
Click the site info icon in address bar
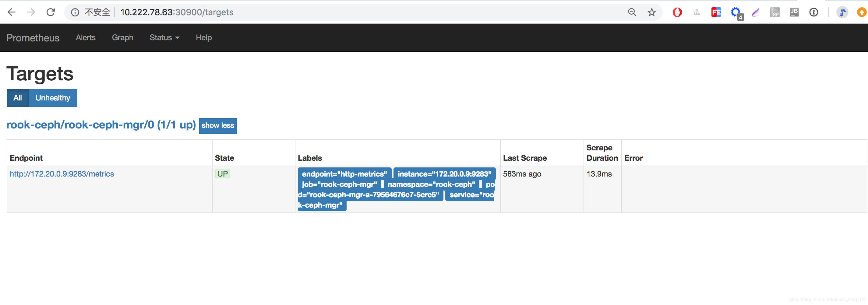coord(75,12)
